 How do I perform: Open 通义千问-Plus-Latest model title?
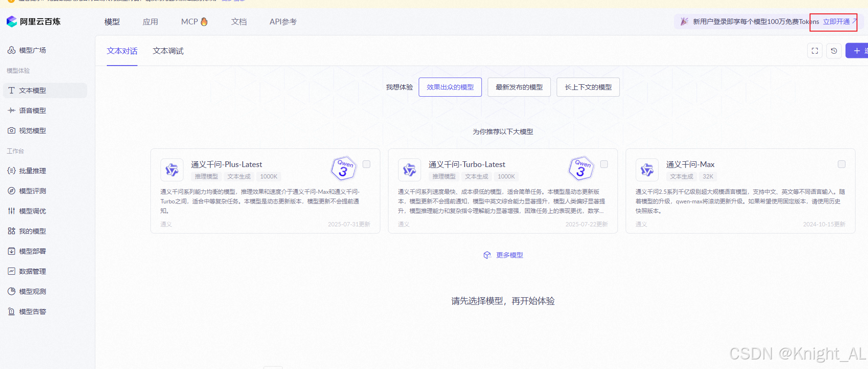coord(227,164)
